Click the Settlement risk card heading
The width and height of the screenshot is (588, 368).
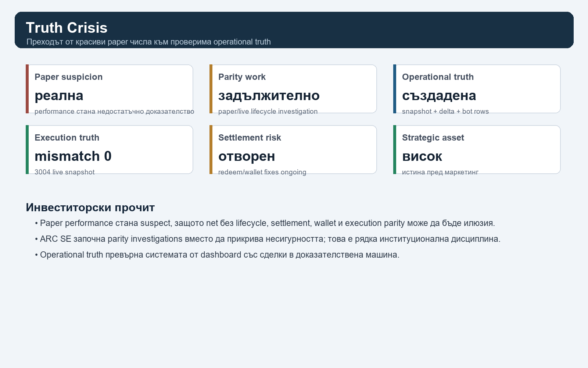(x=250, y=138)
